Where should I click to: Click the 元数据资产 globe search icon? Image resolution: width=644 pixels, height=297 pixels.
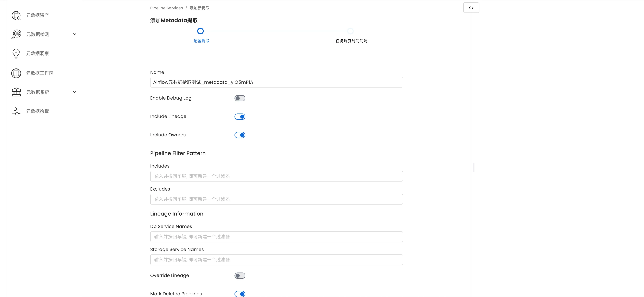(x=16, y=15)
